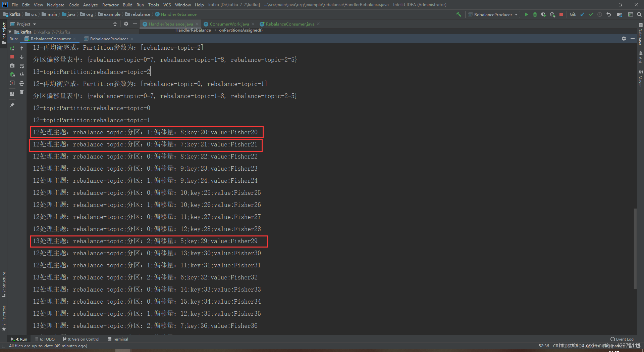Image resolution: width=644 pixels, height=352 pixels.
Task: Pin the Run tab with the pin icon
Action: 12,105
